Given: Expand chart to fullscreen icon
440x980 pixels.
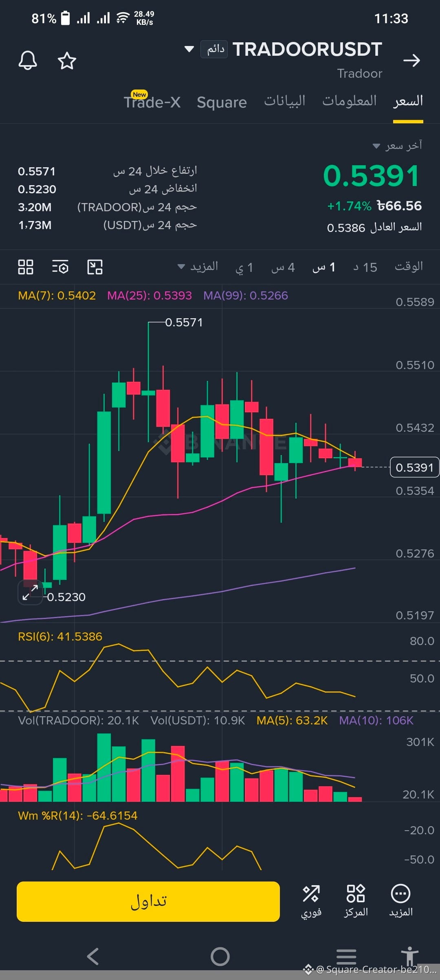Looking at the screenshot, I should (x=30, y=593).
